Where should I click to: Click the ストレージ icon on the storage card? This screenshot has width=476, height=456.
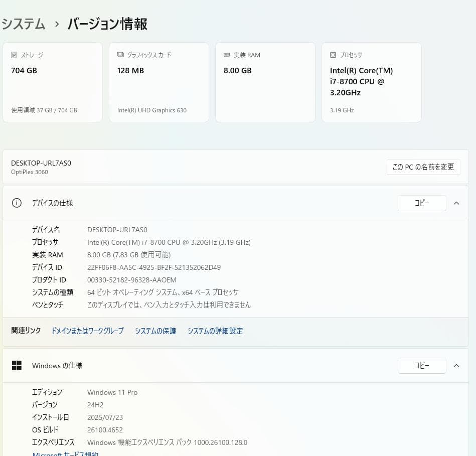(15, 55)
